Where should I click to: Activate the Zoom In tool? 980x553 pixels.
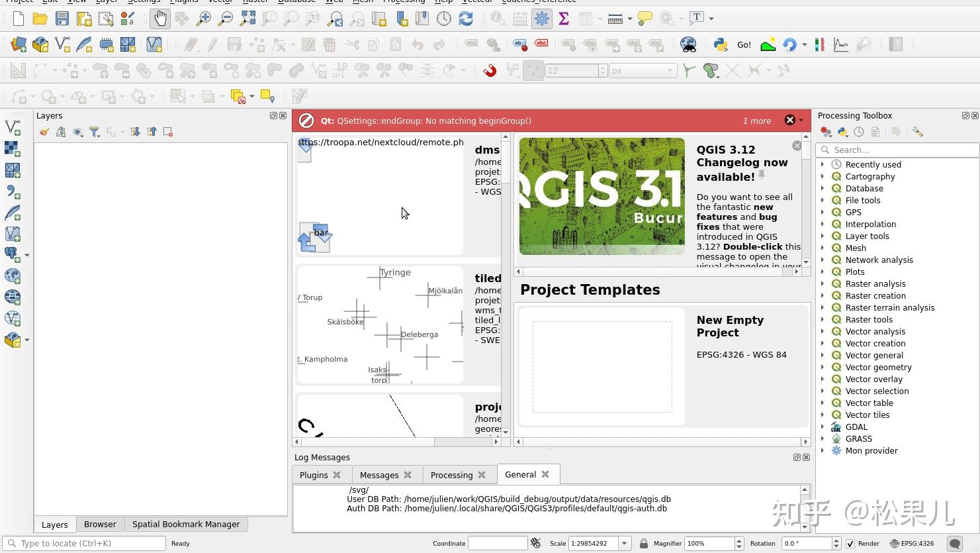204,19
